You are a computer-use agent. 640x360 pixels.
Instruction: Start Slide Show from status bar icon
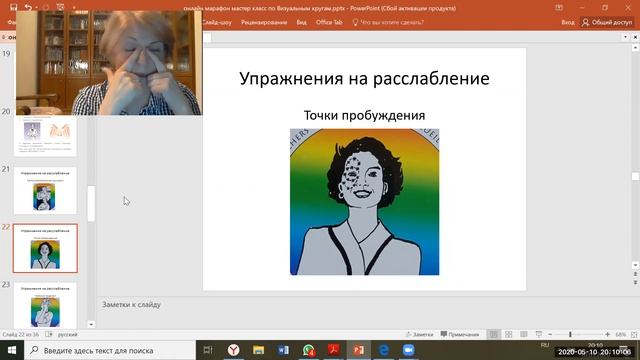[539, 335]
